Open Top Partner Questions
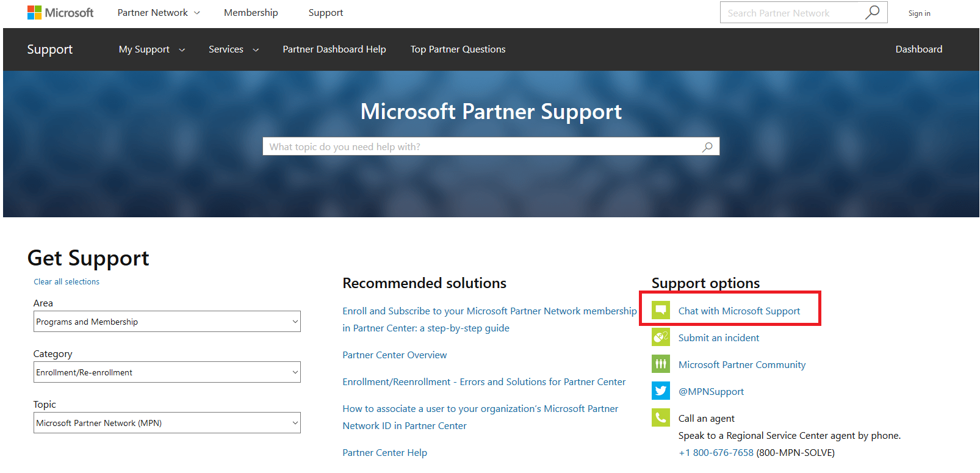980x473 pixels. point(458,49)
